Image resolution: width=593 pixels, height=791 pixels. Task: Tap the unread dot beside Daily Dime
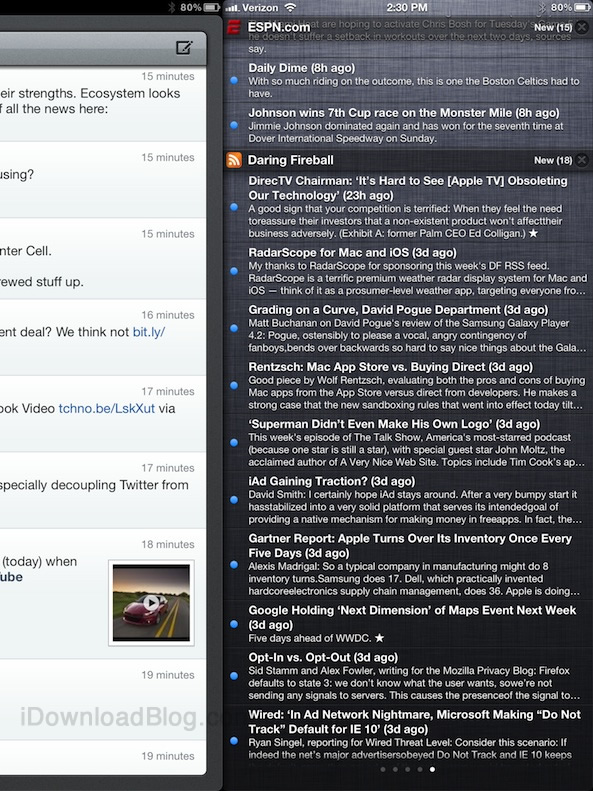click(234, 80)
